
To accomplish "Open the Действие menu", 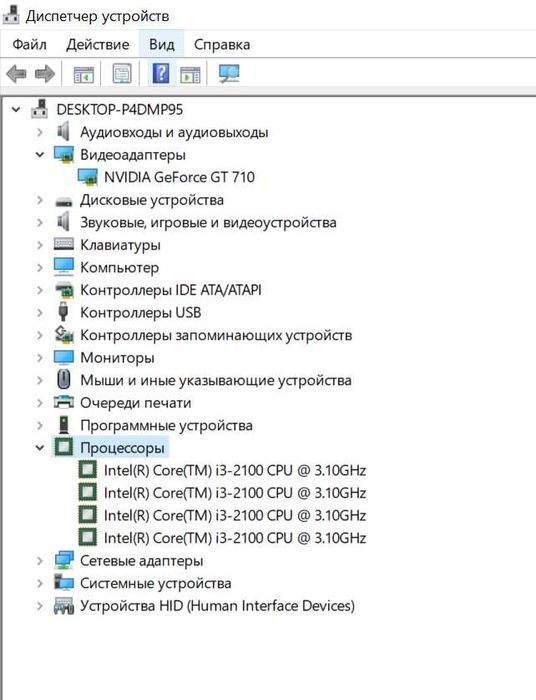I will pos(98,44).
